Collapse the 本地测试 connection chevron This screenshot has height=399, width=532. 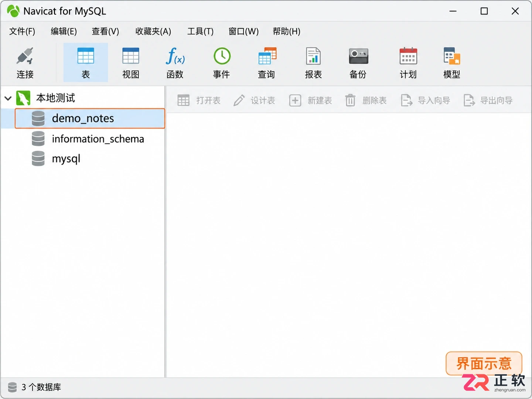[x=8, y=98]
